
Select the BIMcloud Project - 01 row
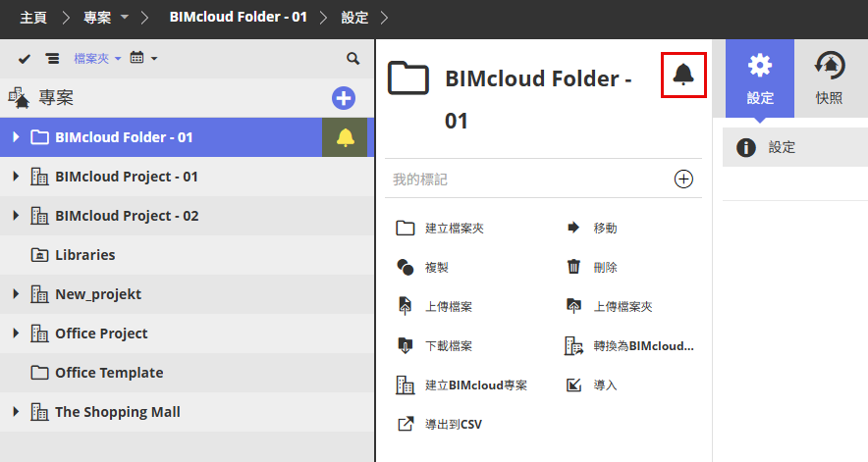(x=187, y=177)
